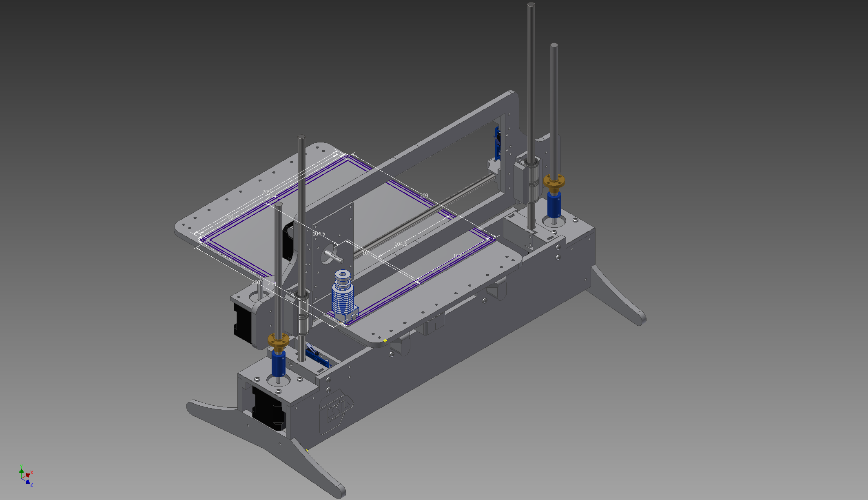Viewport: 868px width, 500px height.
Task: Select the 209 dimension on right bed edge
Action: [424, 196]
